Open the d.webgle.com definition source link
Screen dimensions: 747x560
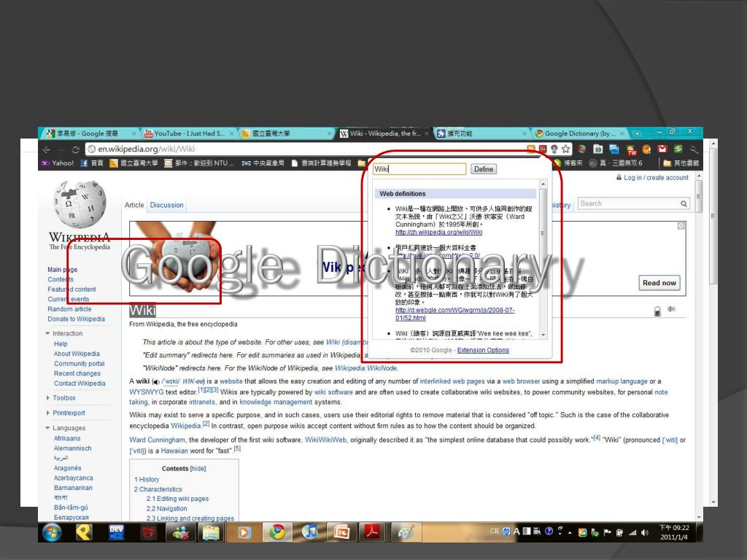click(x=454, y=314)
